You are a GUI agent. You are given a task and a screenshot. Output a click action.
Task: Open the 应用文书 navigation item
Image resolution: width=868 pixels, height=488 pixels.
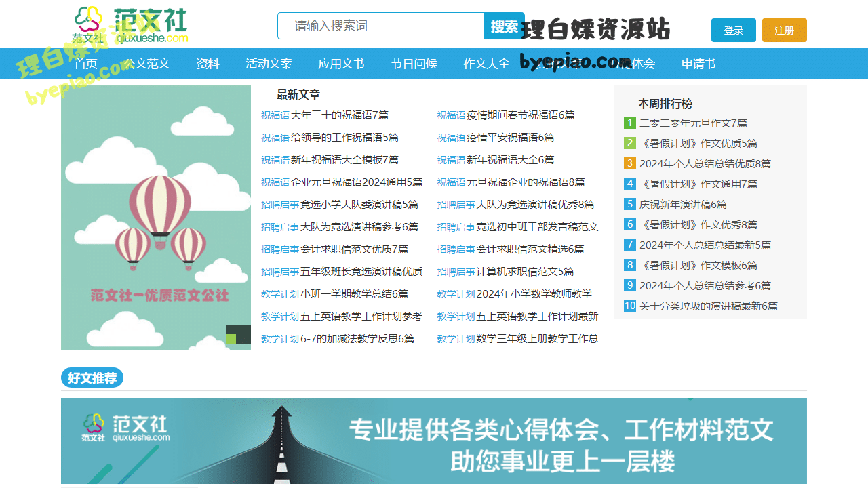tap(341, 63)
